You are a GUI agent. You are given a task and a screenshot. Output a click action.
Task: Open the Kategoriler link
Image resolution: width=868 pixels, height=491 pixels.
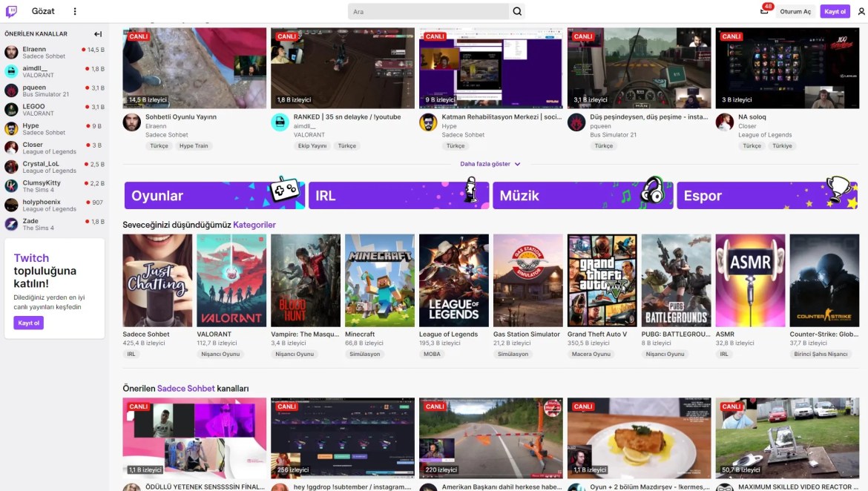point(254,225)
